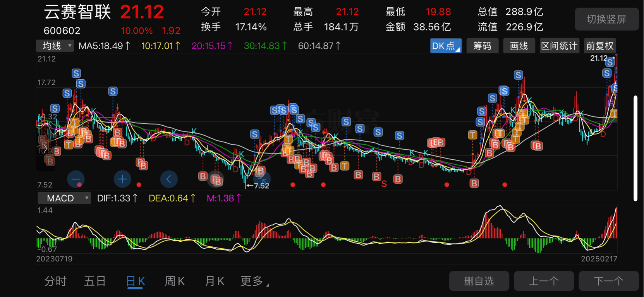Viewport: 644px width, 297px height.
Task: Click the turnover rate 17.14%
Action: coord(251,27)
